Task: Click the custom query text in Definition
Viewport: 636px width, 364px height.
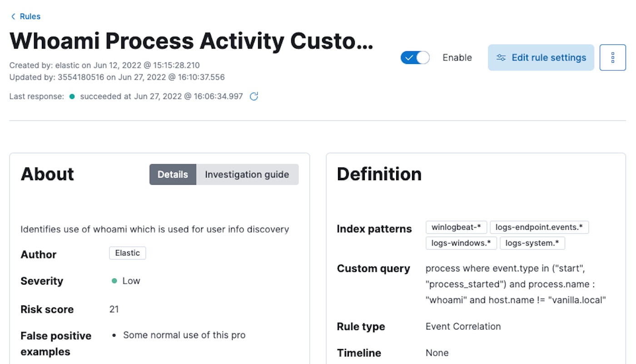Action: (x=516, y=284)
